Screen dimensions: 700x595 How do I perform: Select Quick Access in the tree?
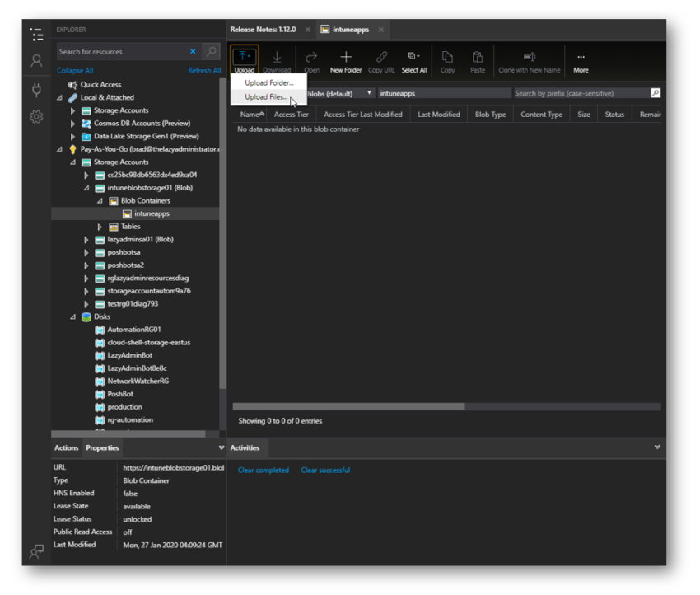(100, 84)
